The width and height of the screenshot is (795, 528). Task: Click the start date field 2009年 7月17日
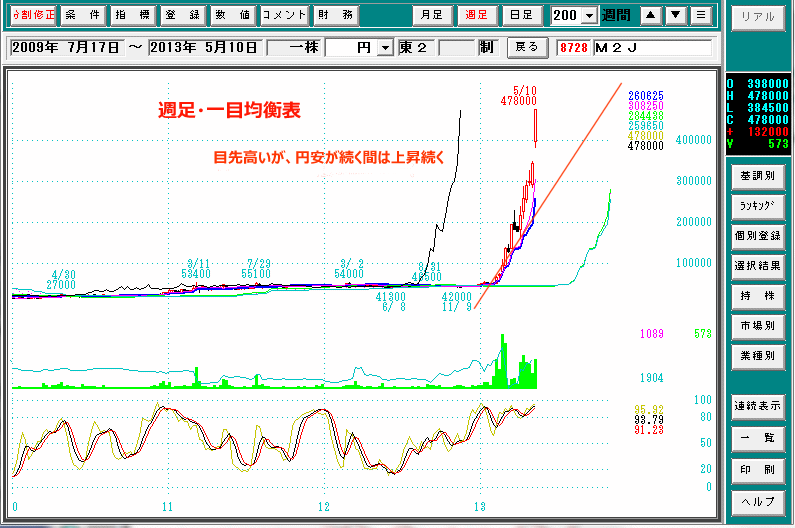click(66, 48)
